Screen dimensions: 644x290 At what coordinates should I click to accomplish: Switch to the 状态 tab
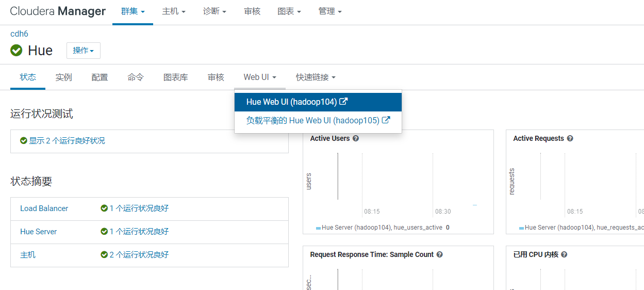coord(28,77)
